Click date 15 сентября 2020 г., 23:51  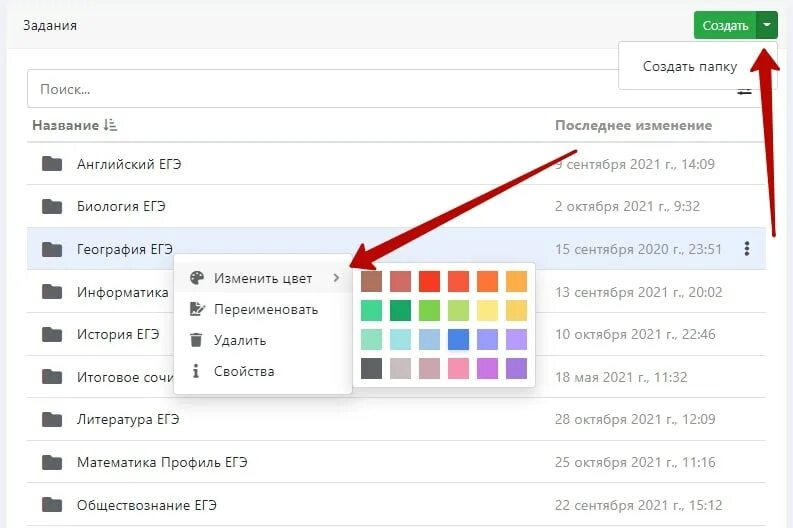638,249
